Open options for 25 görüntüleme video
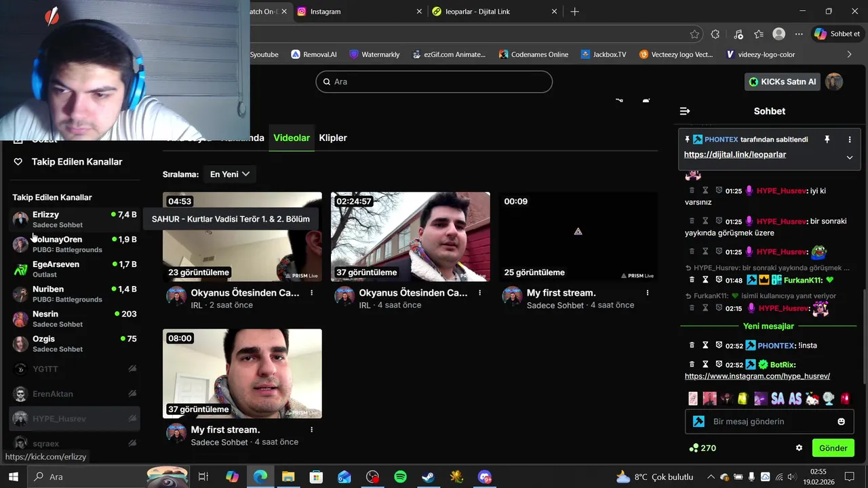The width and height of the screenshot is (868, 488). click(648, 293)
